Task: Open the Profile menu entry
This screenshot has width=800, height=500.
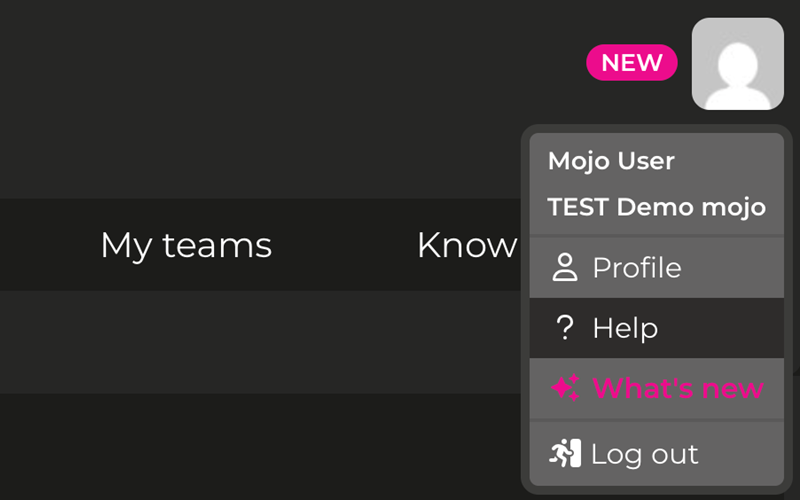Action: [657, 267]
